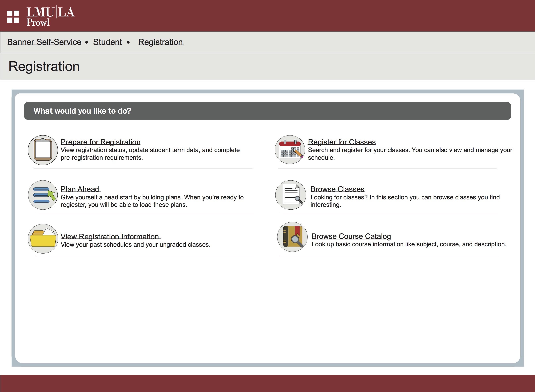
Task: Click the Browse Course Catalog book icon
Action: click(292, 237)
